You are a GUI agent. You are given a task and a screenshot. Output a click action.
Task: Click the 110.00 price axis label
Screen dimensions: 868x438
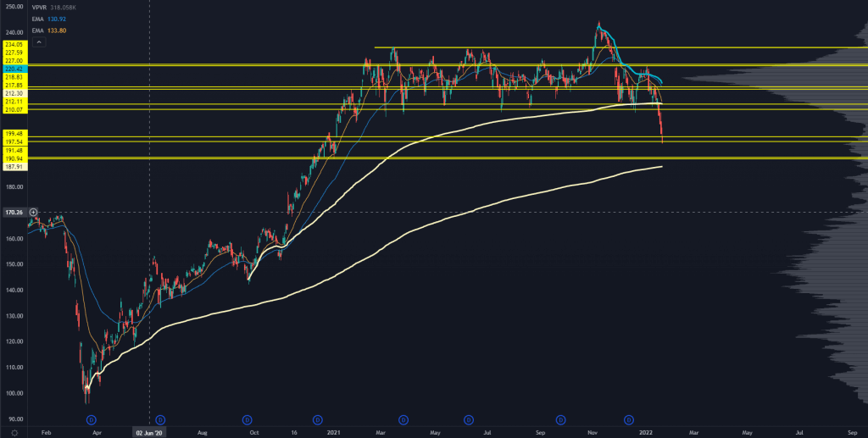[13, 367]
